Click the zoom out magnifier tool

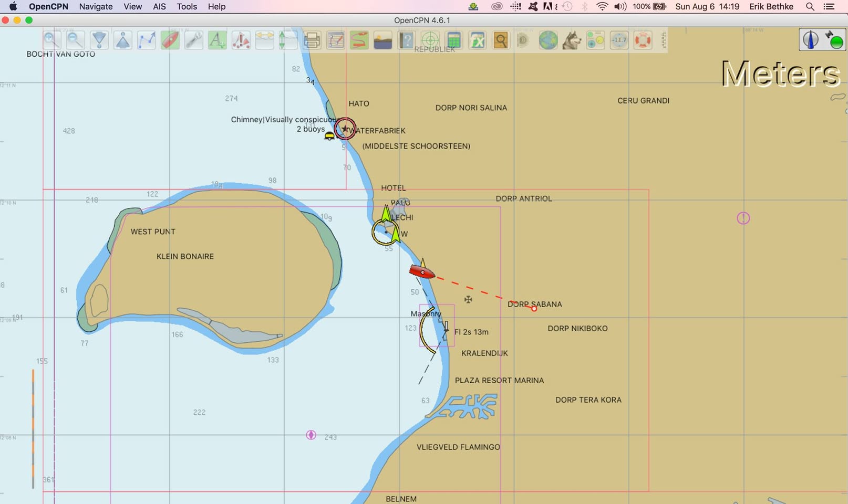click(75, 40)
